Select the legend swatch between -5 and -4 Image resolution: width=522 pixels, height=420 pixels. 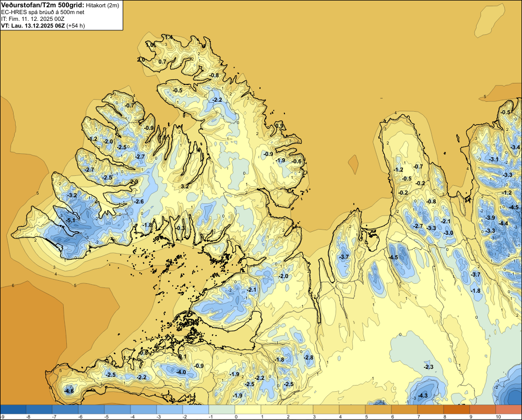tap(117, 409)
